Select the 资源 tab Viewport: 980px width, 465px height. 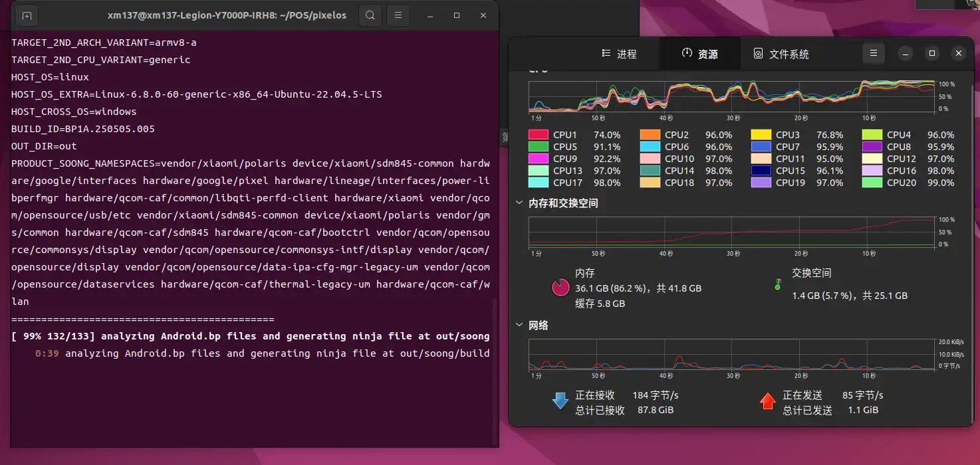tap(699, 54)
